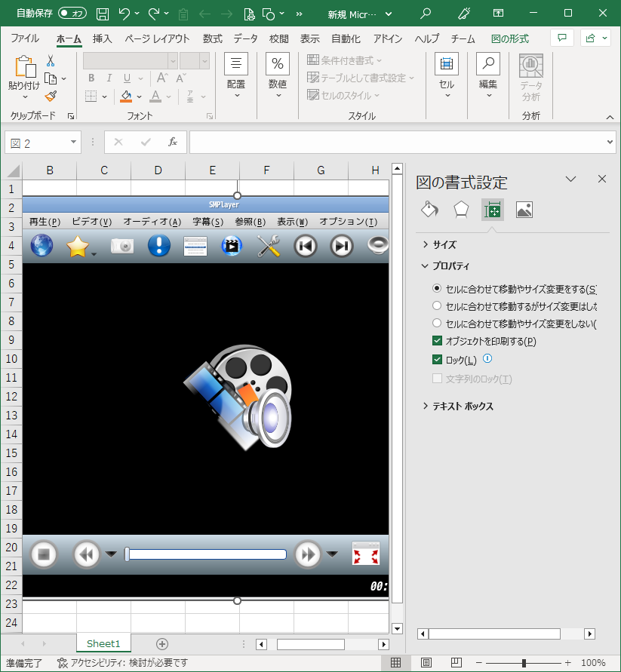The width and height of the screenshot is (621, 672).
Task: Click the Zoom Out minus button
Action: click(479, 663)
